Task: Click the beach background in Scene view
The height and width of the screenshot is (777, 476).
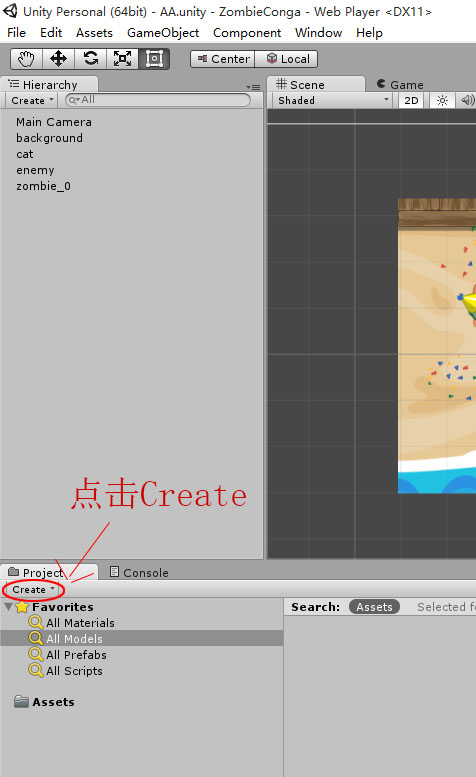Action: [x=436, y=345]
